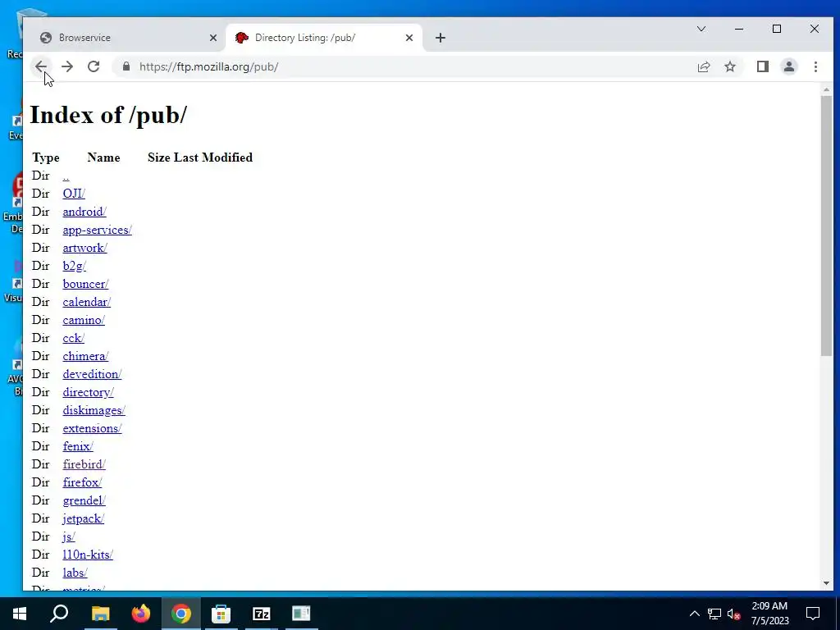
Task: Open the Windows Start menu
Action: click(20, 614)
